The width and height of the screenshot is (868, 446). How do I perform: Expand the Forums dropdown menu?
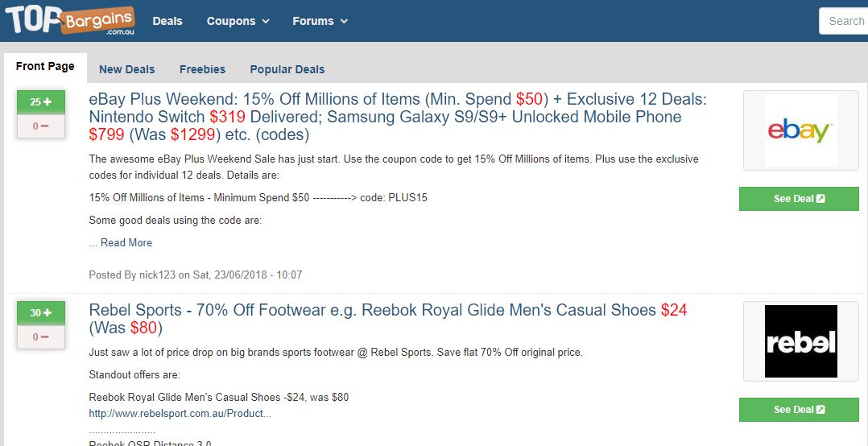point(320,21)
